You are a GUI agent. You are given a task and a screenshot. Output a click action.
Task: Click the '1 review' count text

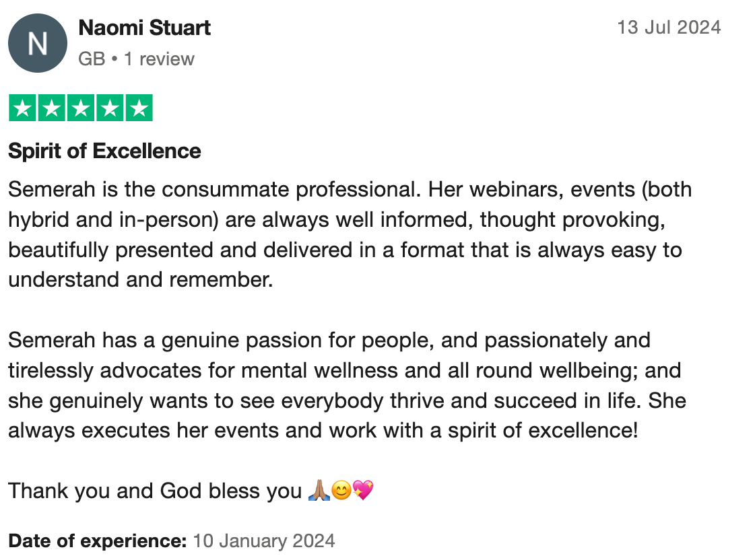[x=158, y=59]
